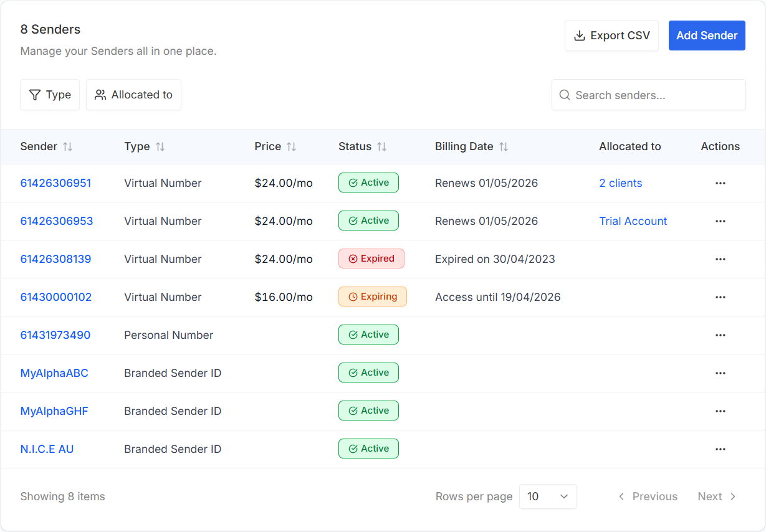
Task: Open actions menu for sender 61426308139
Action: point(721,259)
